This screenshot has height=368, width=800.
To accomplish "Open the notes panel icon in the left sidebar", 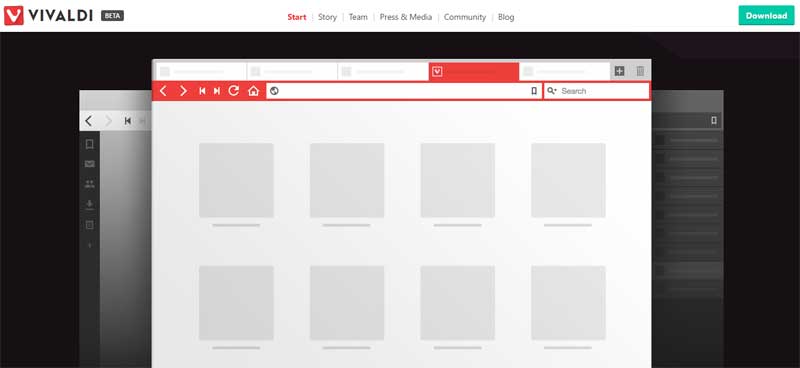I will point(90,225).
